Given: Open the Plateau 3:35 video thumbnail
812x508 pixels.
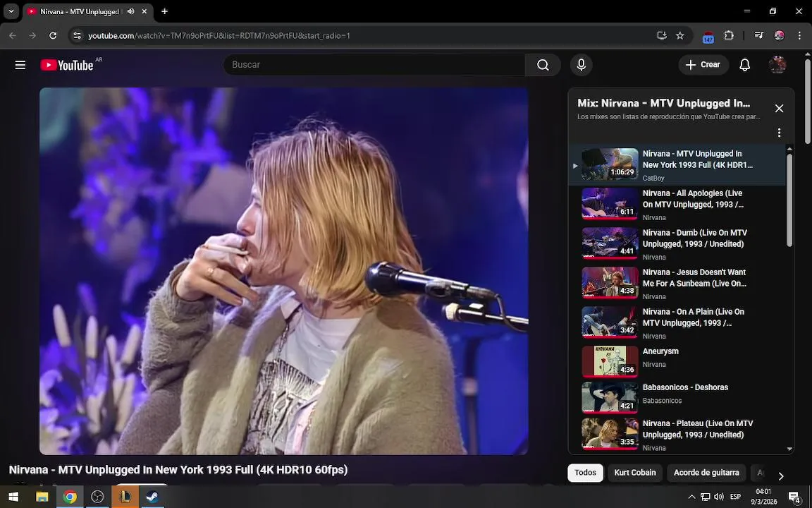Looking at the screenshot, I should click(x=610, y=433).
